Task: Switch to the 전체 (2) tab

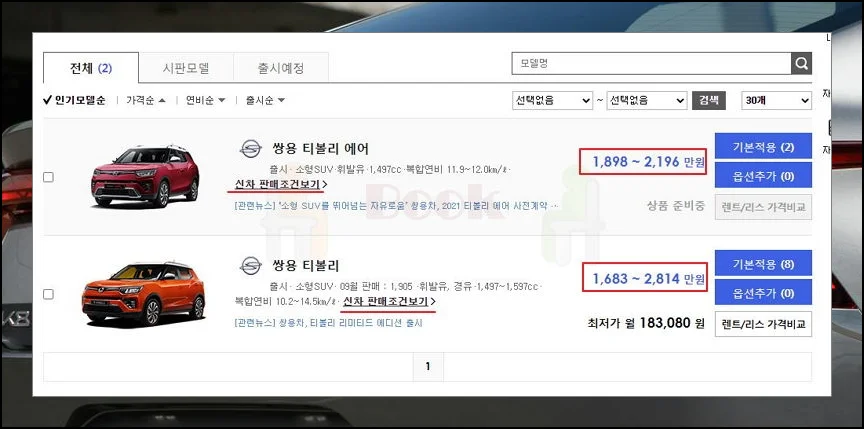Action: 91,68
